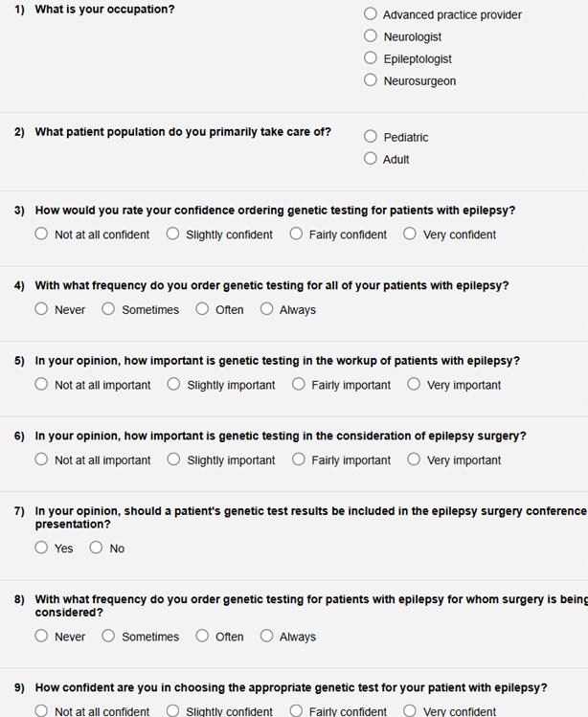Select Fairly confident for question 3
This screenshot has height=717, width=588.
point(296,234)
